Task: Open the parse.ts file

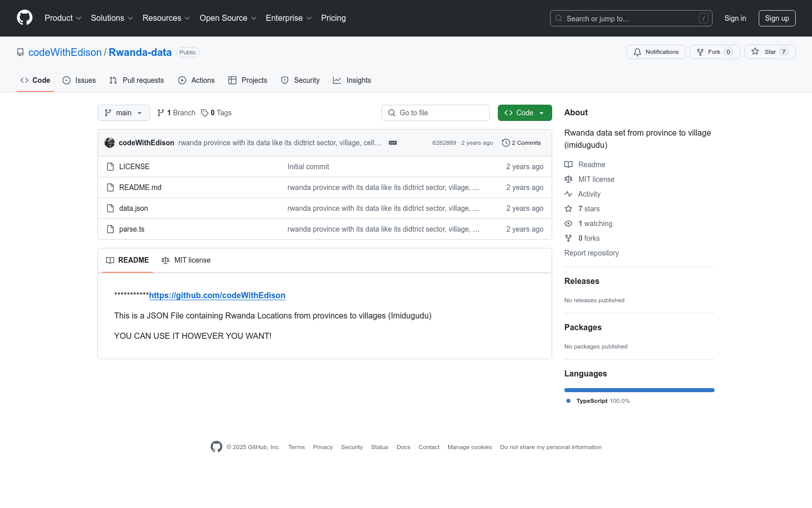Action: (132, 229)
